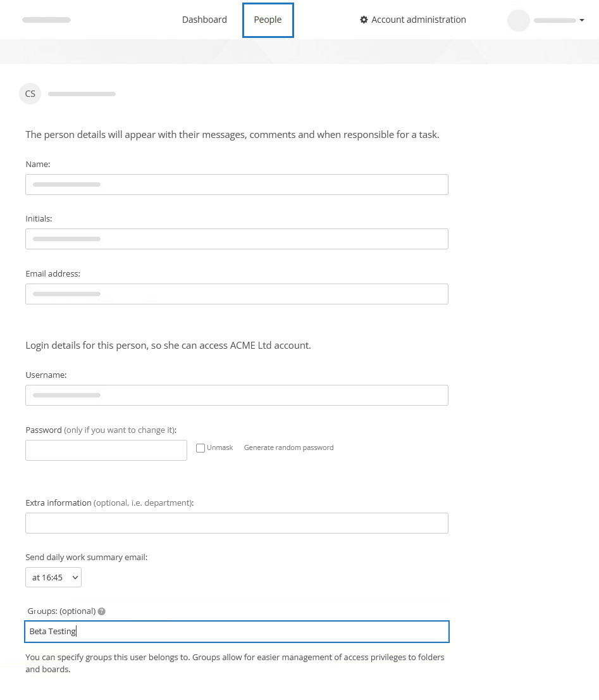Image resolution: width=599 pixels, height=700 pixels.
Task: Click the Extra information field
Action: 237,523
